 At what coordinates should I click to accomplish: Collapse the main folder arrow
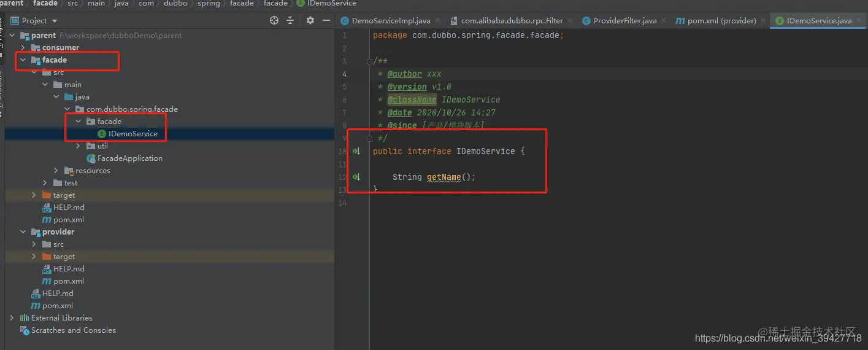click(45, 85)
